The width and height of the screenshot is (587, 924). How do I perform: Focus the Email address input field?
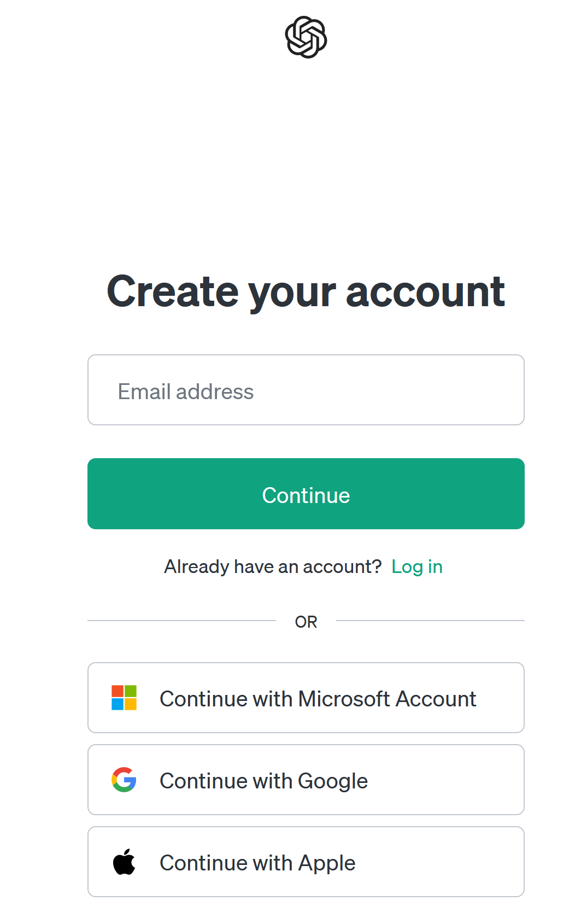306,390
